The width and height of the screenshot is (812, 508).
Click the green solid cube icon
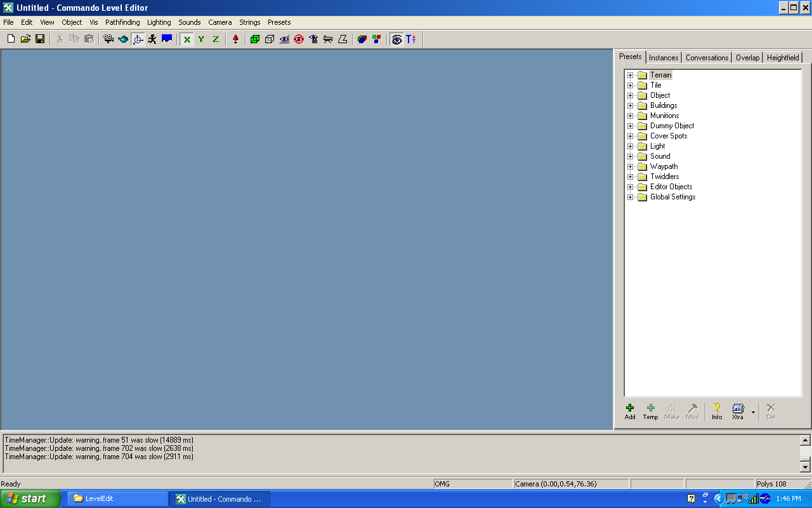pos(255,39)
